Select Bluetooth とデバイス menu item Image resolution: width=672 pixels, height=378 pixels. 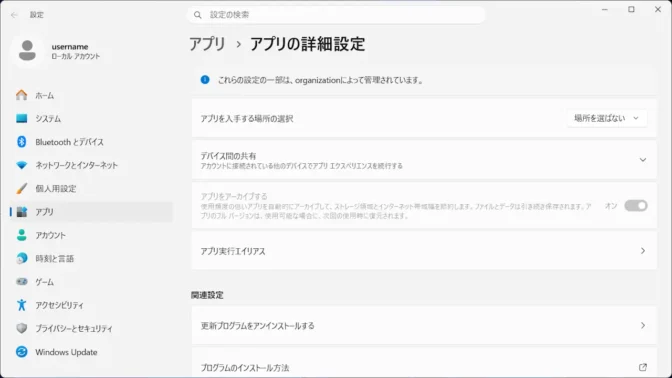(91, 142)
